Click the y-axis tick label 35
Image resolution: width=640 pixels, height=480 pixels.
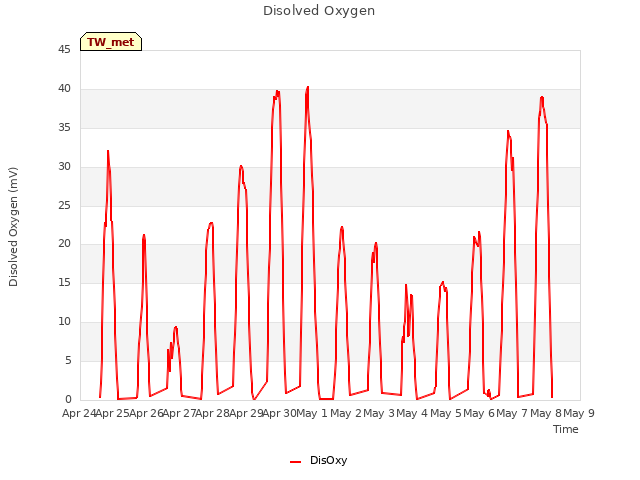pyautogui.click(x=64, y=128)
